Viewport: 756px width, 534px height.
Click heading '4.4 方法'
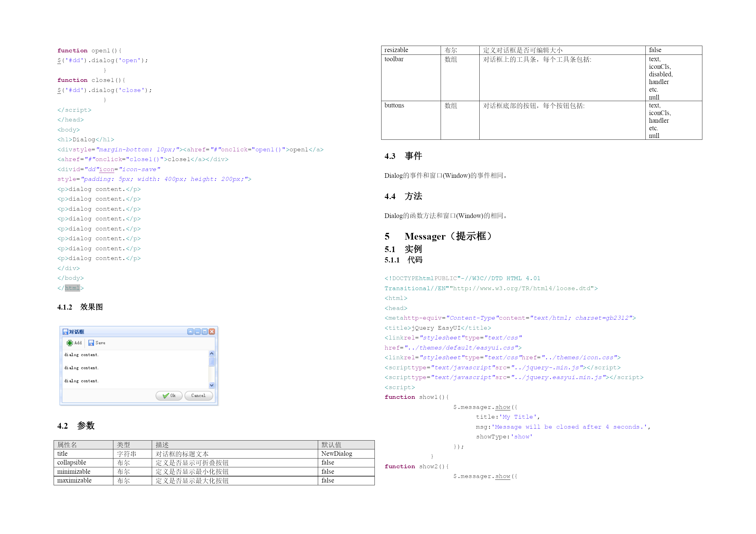click(403, 196)
